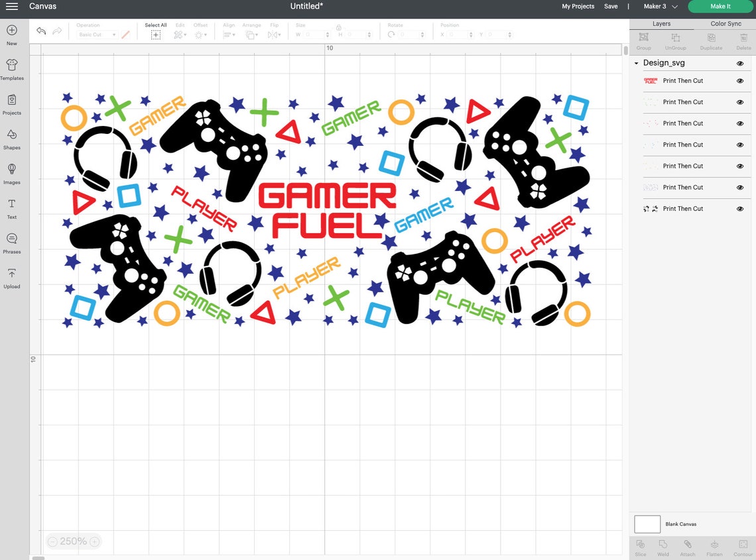The width and height of the screenshot is (756, 560).
Task: Open the Images panel
Action: 11,172
